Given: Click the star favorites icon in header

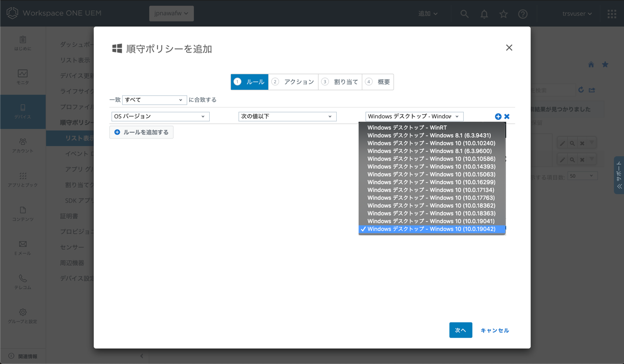Looking at the screenshot, I should click(503, 14).
